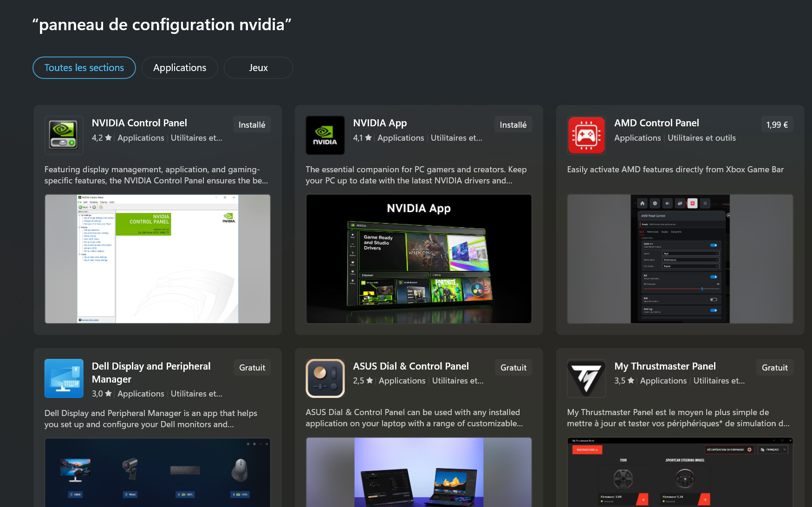The image size is (812, 507).
Task: Open the AMD Control Panel title
Action: (x=656, y=123)
